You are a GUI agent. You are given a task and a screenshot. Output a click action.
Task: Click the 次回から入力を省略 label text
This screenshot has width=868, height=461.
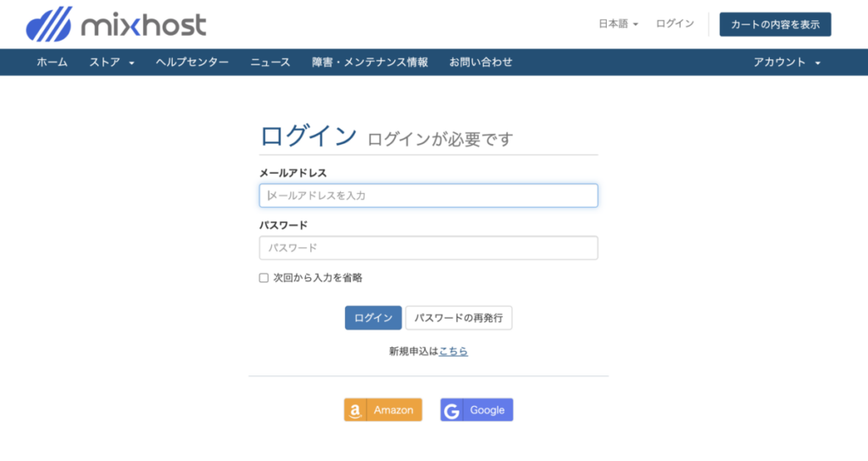pyautogui.click(x=318, y=278)
